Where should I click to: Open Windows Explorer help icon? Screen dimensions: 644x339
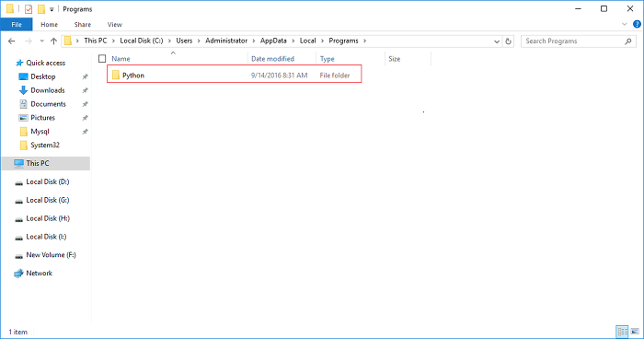637,24
